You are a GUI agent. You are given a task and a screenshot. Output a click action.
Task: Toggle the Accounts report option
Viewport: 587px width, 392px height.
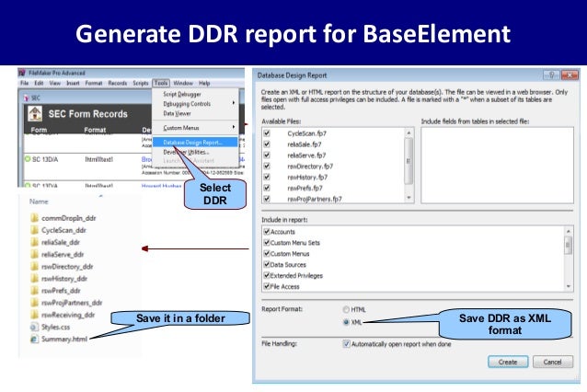click(267, 231)
